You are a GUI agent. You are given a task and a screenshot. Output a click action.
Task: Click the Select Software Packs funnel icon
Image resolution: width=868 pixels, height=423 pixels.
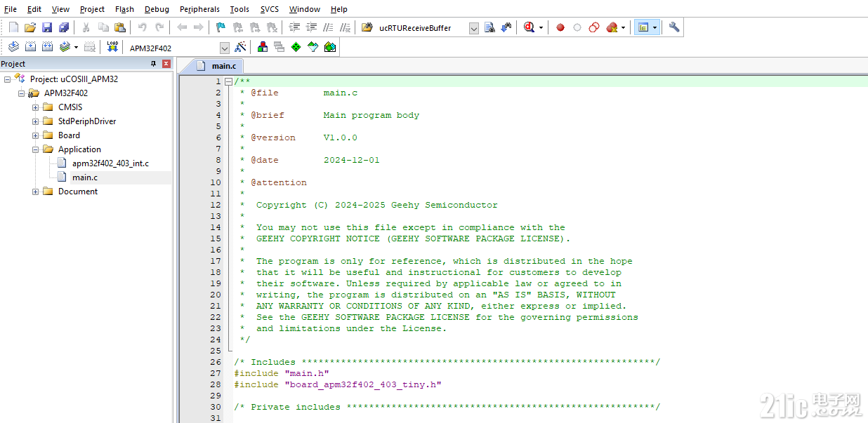(313, 47)
